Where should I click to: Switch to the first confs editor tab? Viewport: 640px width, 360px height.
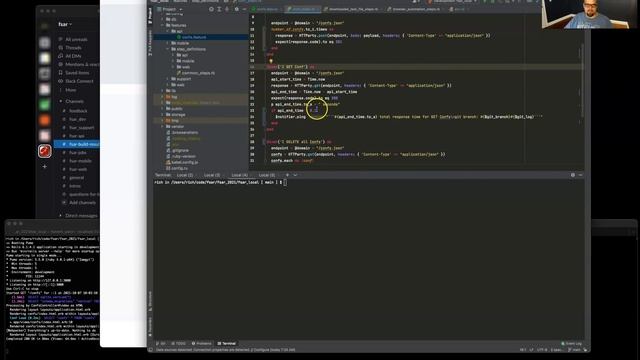265,9
